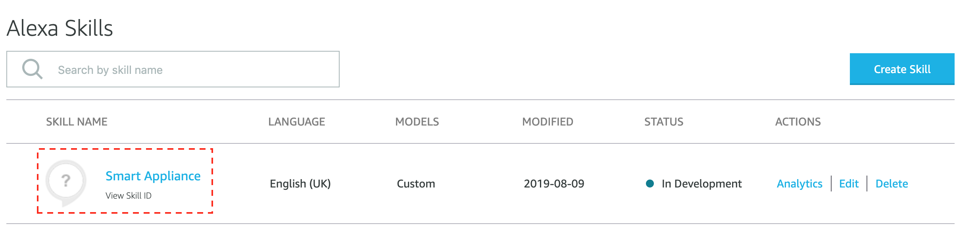Click Delete for Smart Appliance skill
Screen dimensions: 980x228
coord(892,184)
